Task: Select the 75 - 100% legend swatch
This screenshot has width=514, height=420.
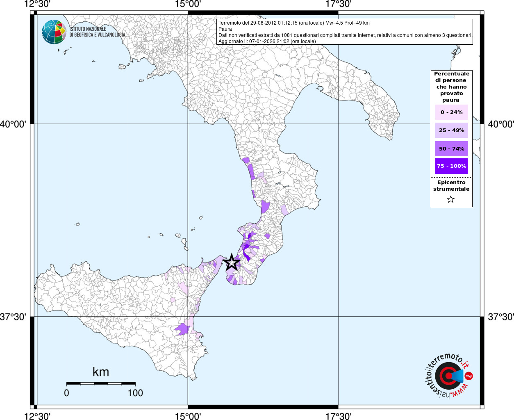Action: 451,166
